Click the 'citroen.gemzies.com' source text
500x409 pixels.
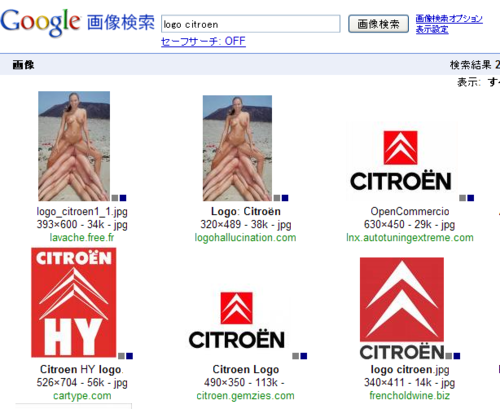pyautogui.click(x=245, y=396)
